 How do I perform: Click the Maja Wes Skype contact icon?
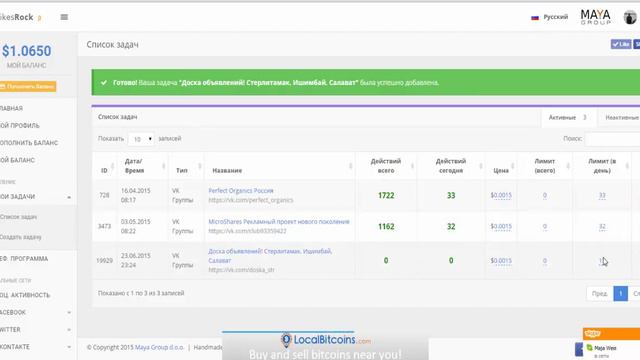pos(589,348)
